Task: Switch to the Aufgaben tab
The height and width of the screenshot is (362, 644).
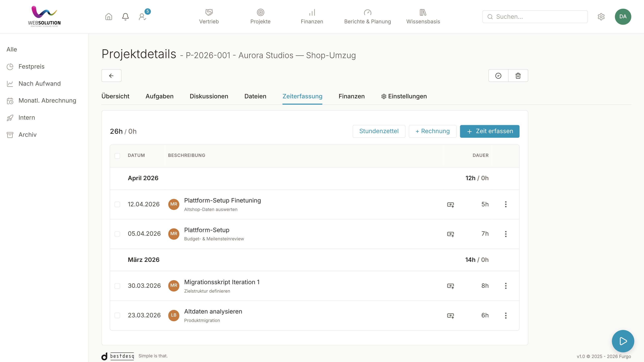Action: pos(160,96)
